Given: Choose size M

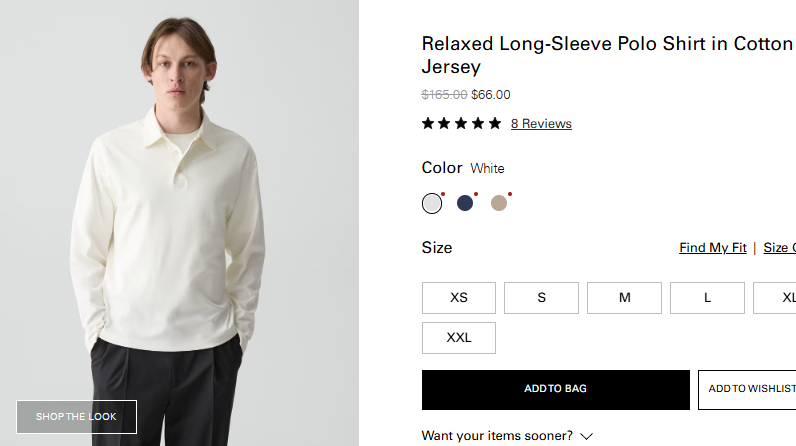Looking at the screenshot, I should (624, 298).
